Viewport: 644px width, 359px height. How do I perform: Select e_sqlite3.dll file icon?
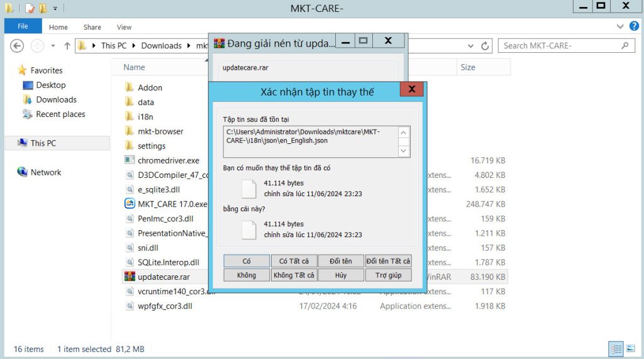pyautogui.click(x=130, y=189)
